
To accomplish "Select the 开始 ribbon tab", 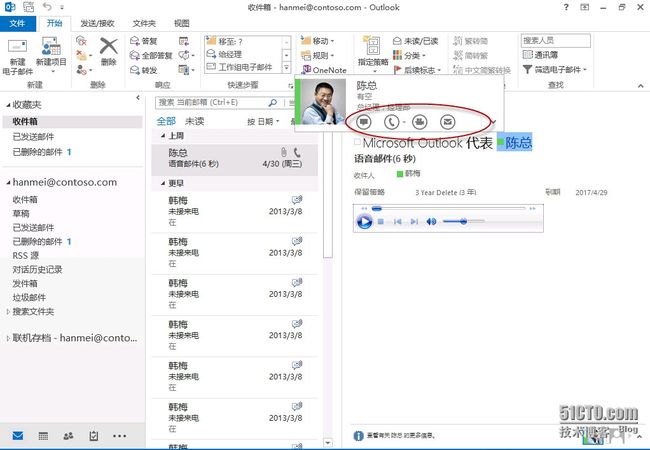I will click(54, 23).
